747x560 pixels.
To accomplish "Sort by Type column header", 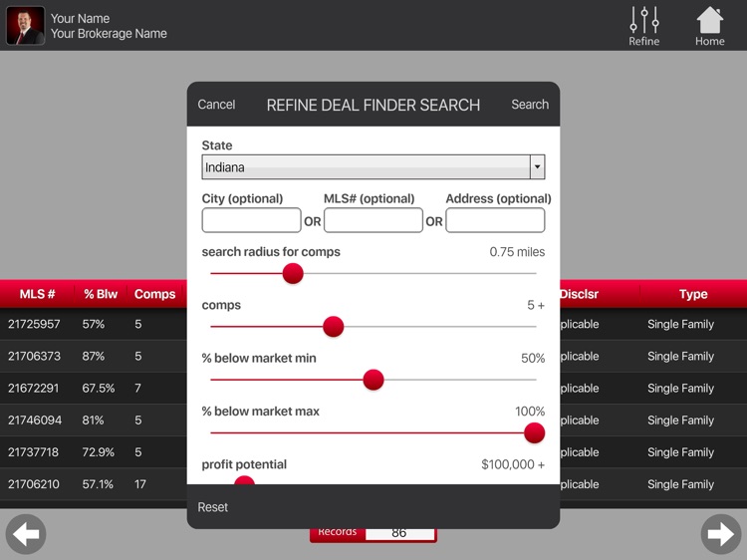I will click(x=692, y=294).
